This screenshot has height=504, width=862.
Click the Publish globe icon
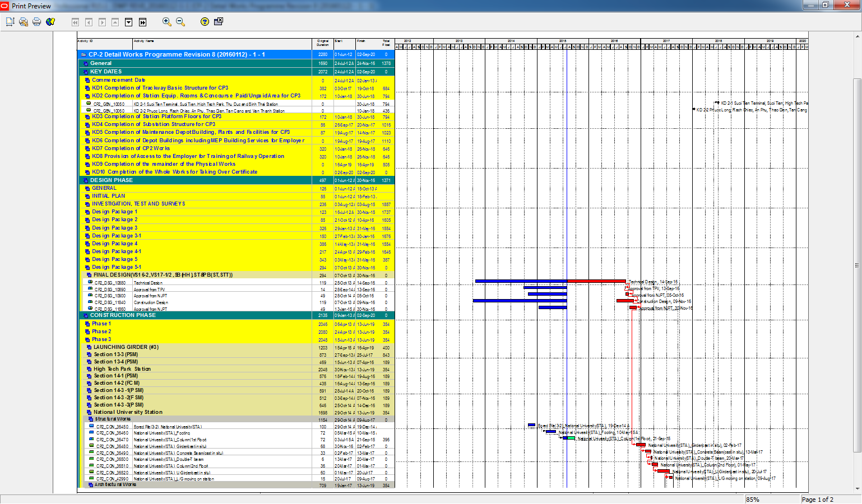50,22
